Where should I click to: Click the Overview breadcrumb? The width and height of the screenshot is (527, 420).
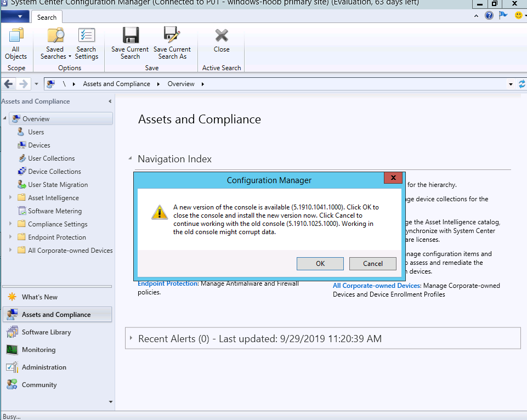[181, 84]
